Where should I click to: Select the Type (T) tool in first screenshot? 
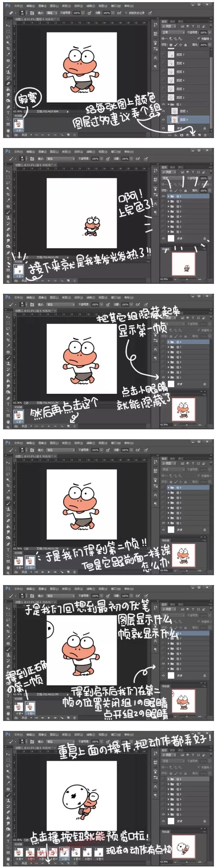coord(8,113)
